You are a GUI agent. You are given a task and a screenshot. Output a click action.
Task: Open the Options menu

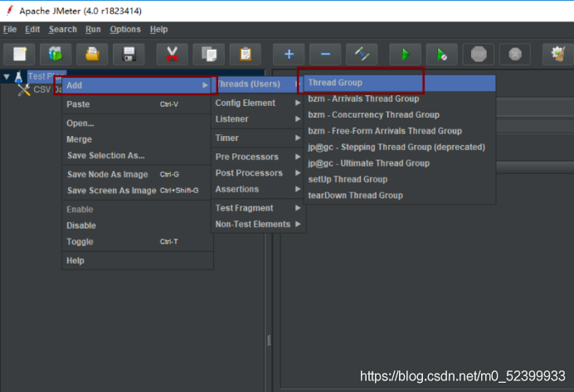[x=125, y=29]
